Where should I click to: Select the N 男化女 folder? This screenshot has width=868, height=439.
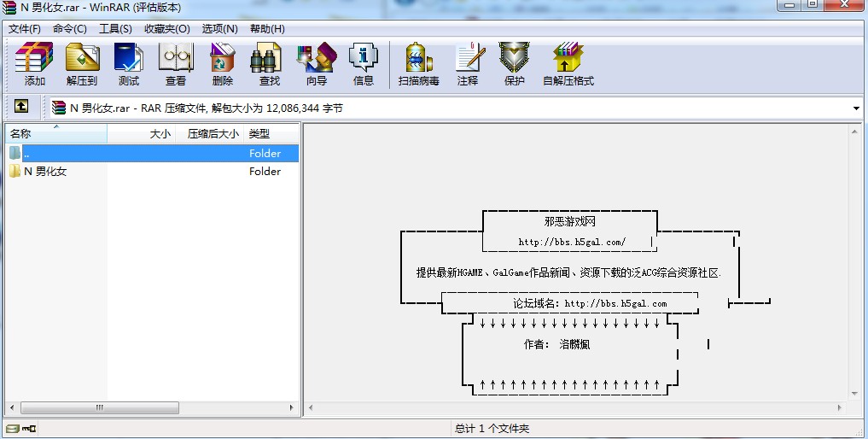point(44,171)
